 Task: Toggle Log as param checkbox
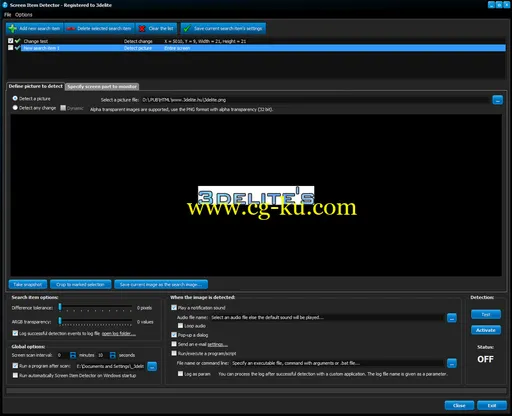click(180, 374)
